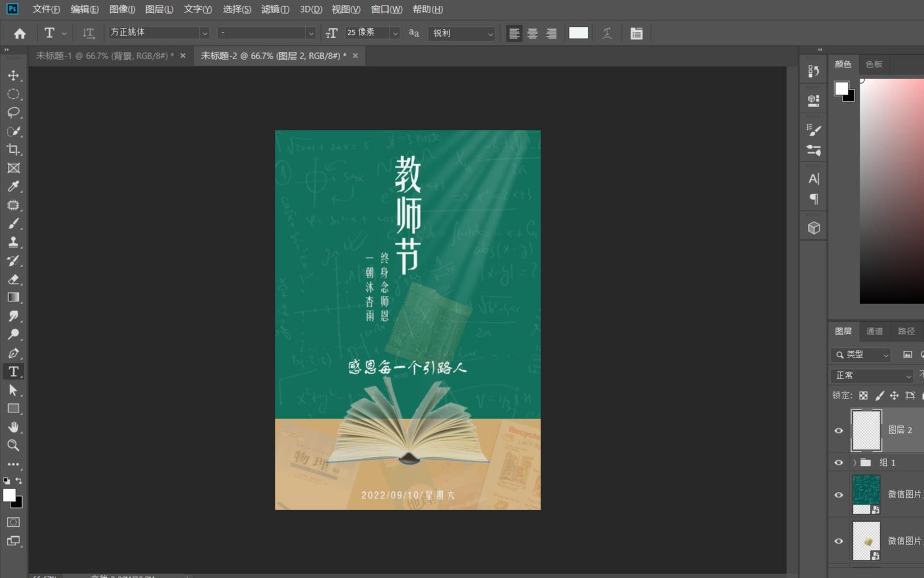Select the Horizontal Type tool in toolbox
The height and width of the screenshot is (578, 924).
coord(13,371)
